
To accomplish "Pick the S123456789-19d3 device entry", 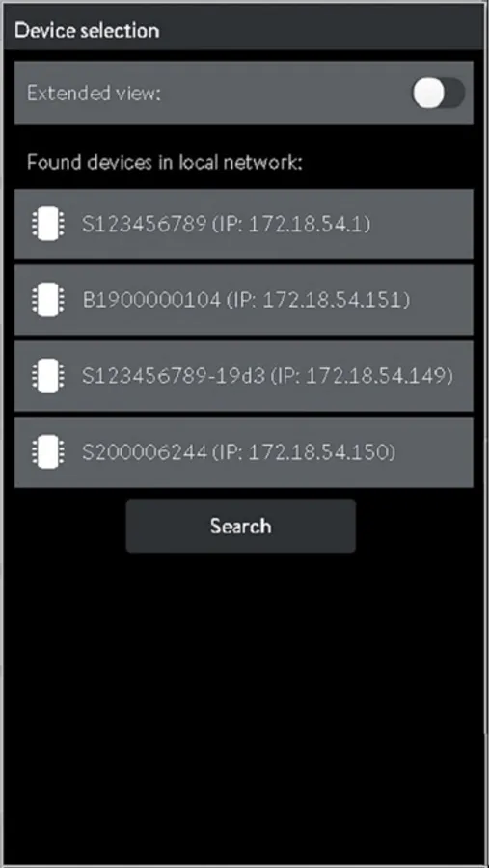I will tap(244, 376).
